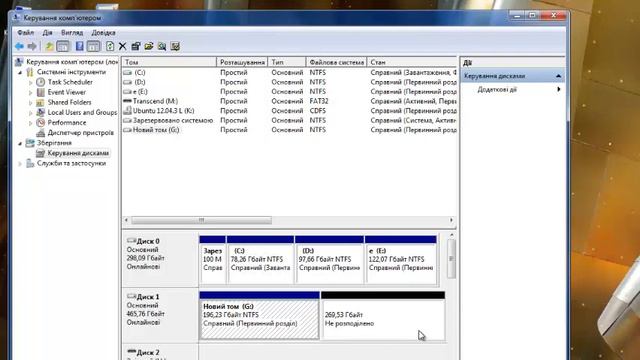Select Performance in the tree
The image size is (640, 360).
tap(67, 122)
